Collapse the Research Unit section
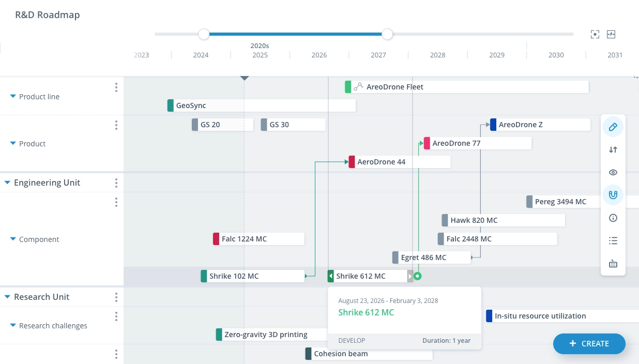Viewport: 639px width, 364px height. click(7, 297)
